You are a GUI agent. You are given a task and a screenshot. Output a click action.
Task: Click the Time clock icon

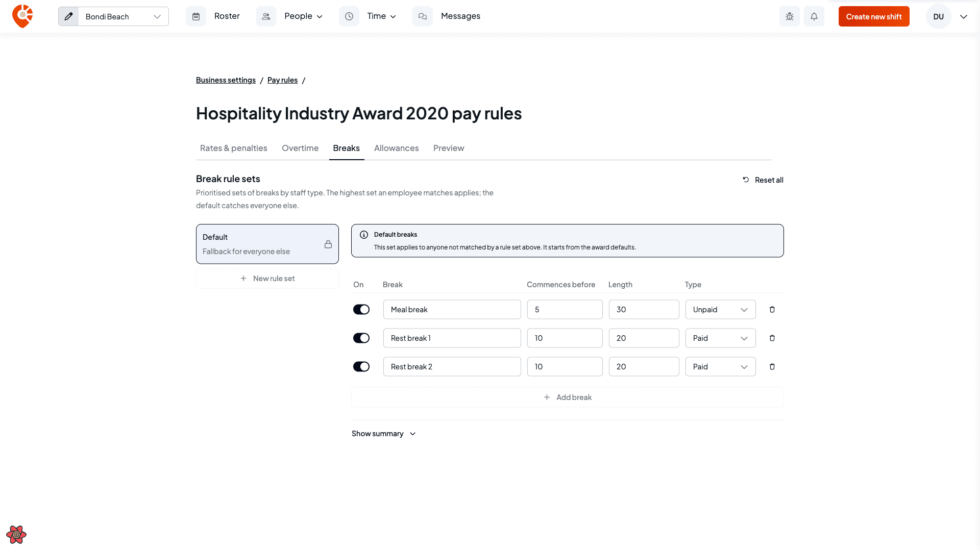click(349, 16)
